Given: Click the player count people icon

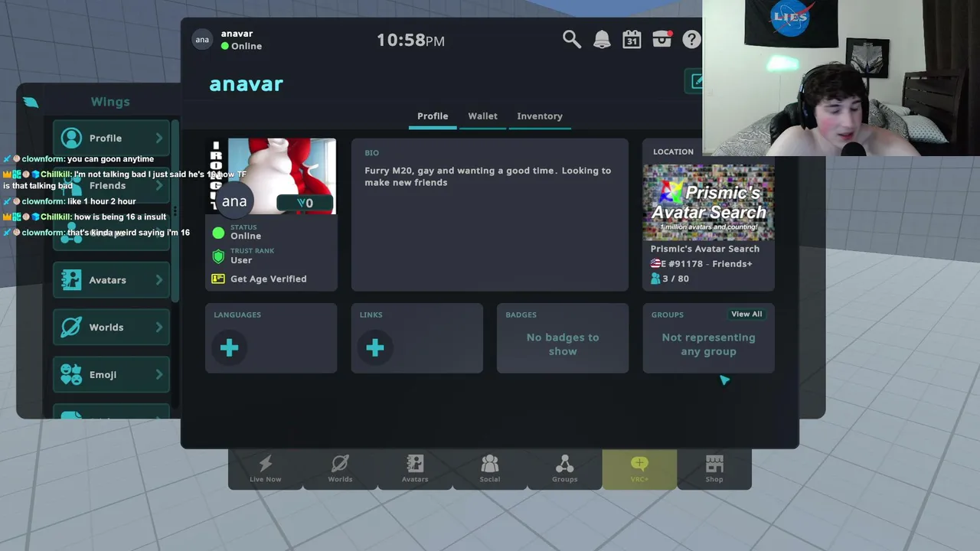Looking at the screenshot, I should click(655, 279).
